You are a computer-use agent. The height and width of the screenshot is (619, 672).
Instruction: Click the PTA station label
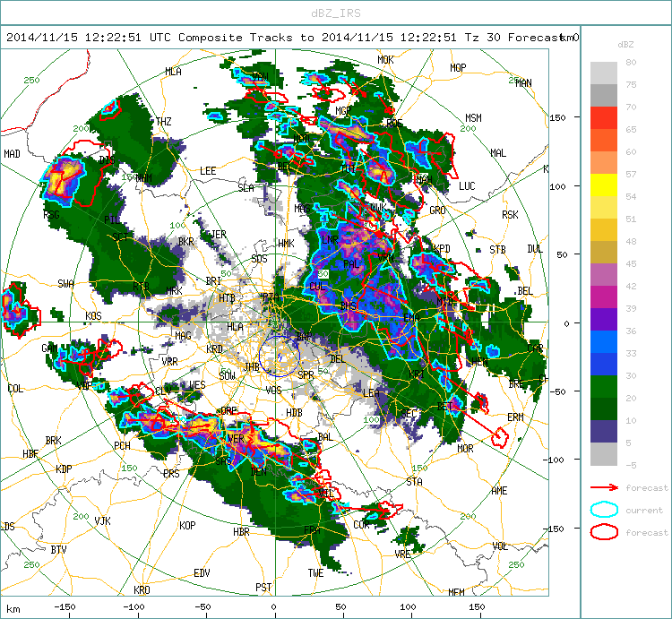(271, 297)
